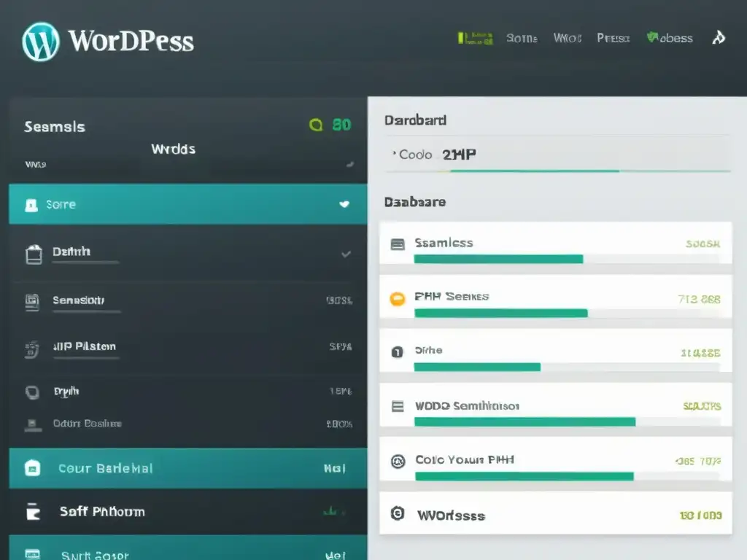747x560 pixels.
Task: Click the icon beside Cour Barlemal
Action: [x=33, y=468]
